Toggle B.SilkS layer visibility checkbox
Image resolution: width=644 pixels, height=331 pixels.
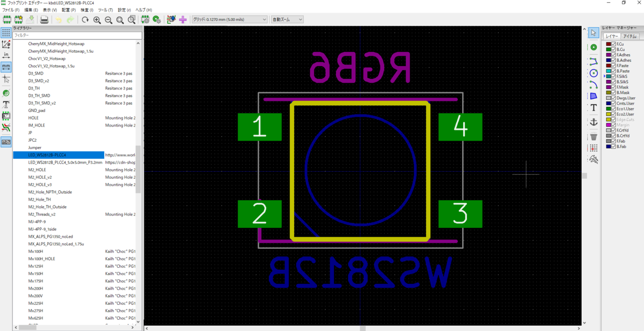(613, 82)
